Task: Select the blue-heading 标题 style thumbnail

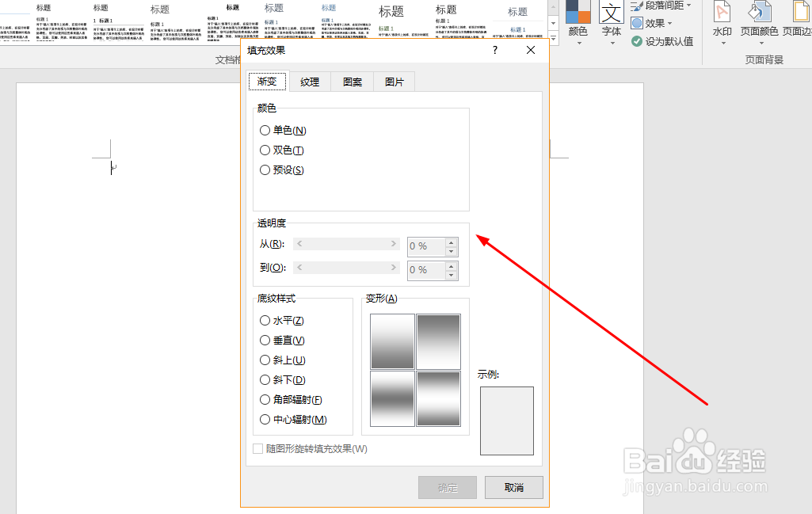Action: click(x=346, y=21)
